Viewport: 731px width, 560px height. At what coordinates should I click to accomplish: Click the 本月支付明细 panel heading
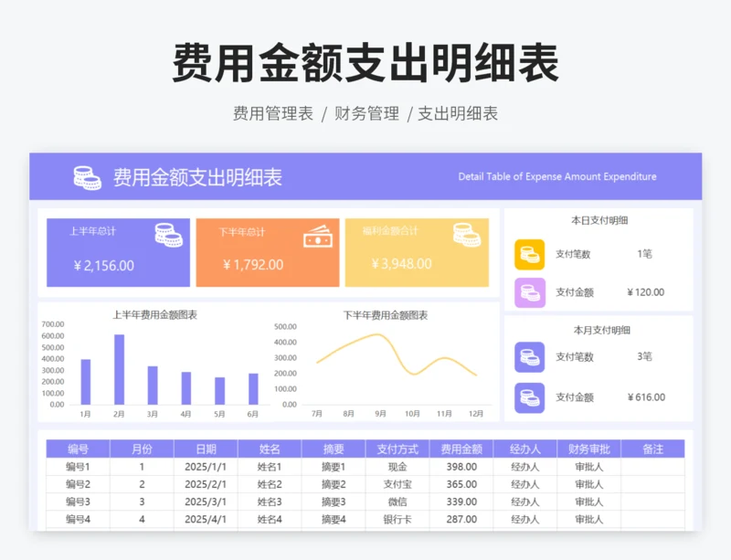[x=601, y=331]
